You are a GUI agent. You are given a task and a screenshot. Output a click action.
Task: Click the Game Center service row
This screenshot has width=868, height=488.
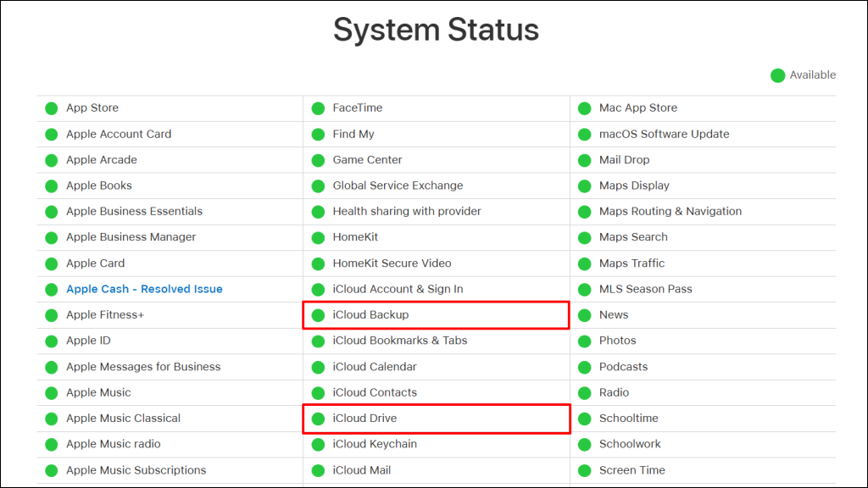[367, 159]
